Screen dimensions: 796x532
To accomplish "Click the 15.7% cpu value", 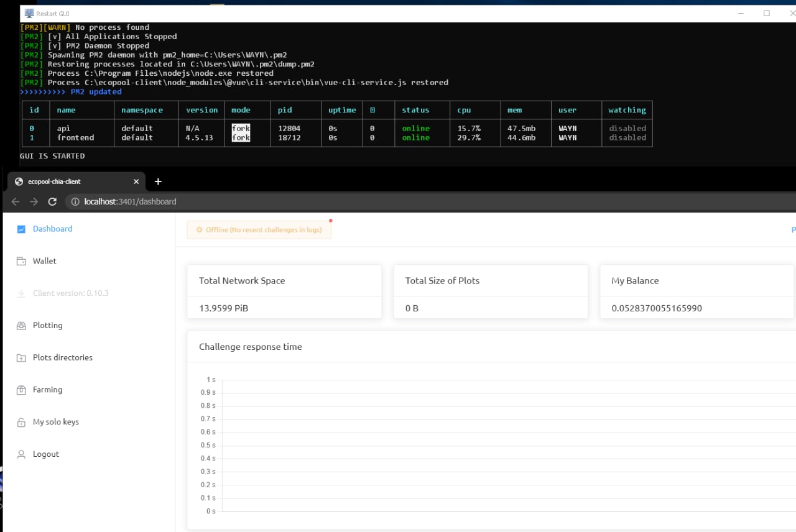I will [x=468, y=129].
